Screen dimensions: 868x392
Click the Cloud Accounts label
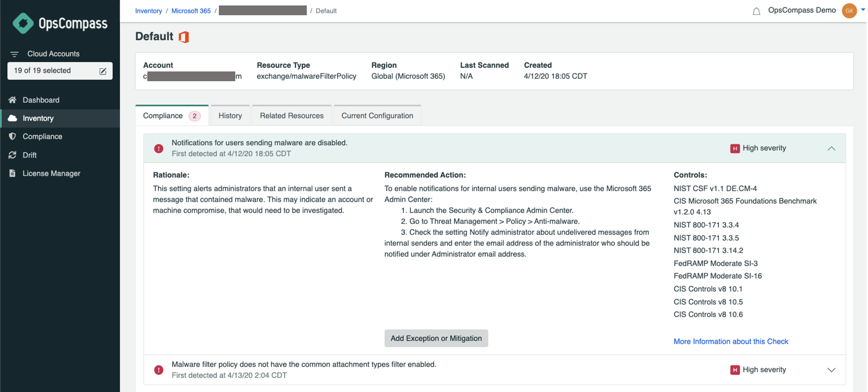(x=53, y=54)
